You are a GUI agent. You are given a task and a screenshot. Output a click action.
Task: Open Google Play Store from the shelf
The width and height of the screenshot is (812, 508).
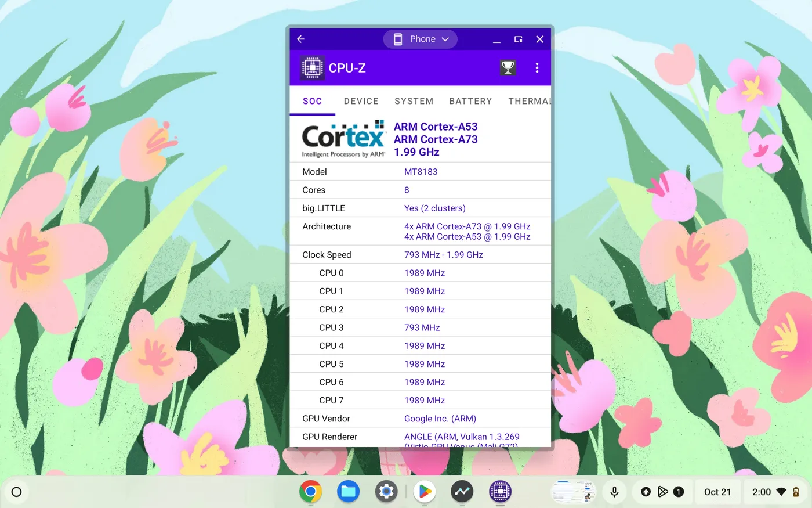point(425,492)
